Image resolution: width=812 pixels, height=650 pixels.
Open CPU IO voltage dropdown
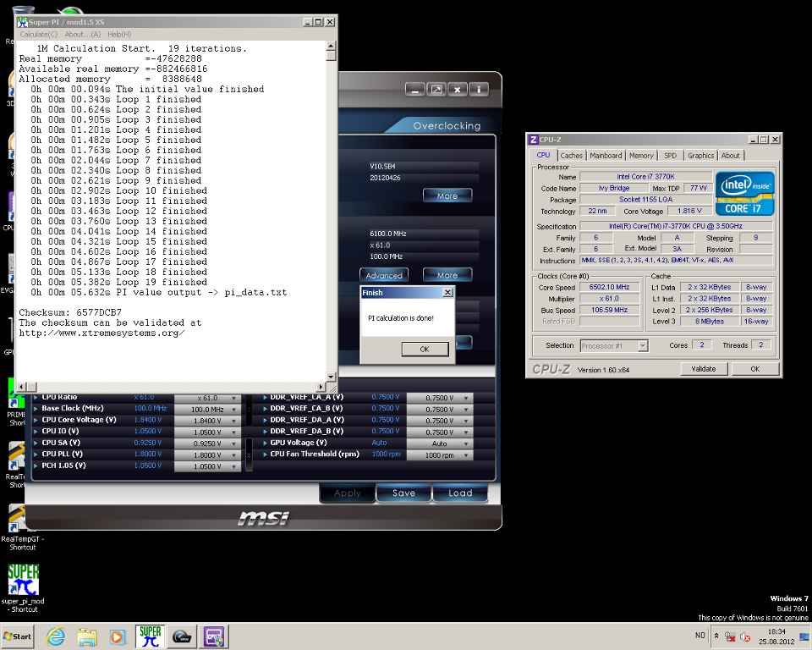pyautogui.click(x=207, y=432)
